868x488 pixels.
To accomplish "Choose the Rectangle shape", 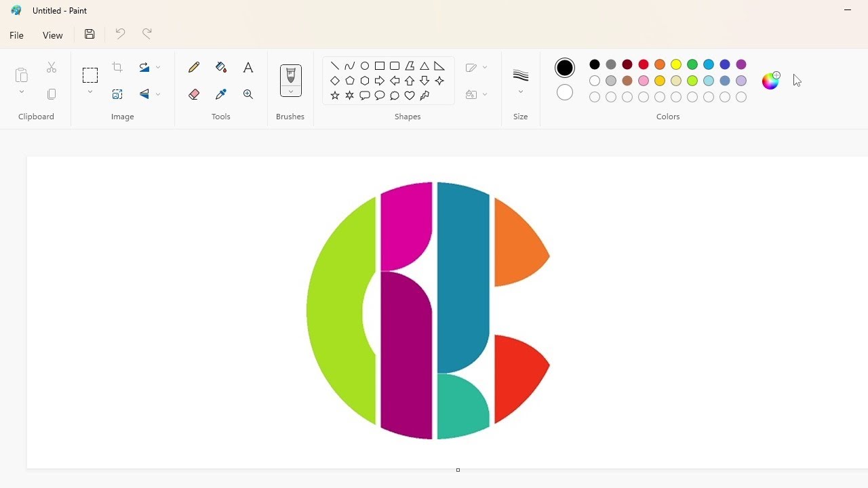I will (380, 66).
